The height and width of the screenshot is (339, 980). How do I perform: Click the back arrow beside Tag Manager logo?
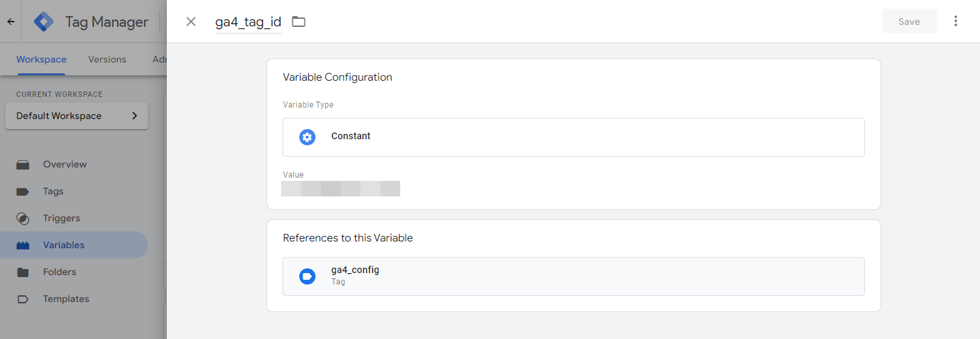click(x=11, y=22)
